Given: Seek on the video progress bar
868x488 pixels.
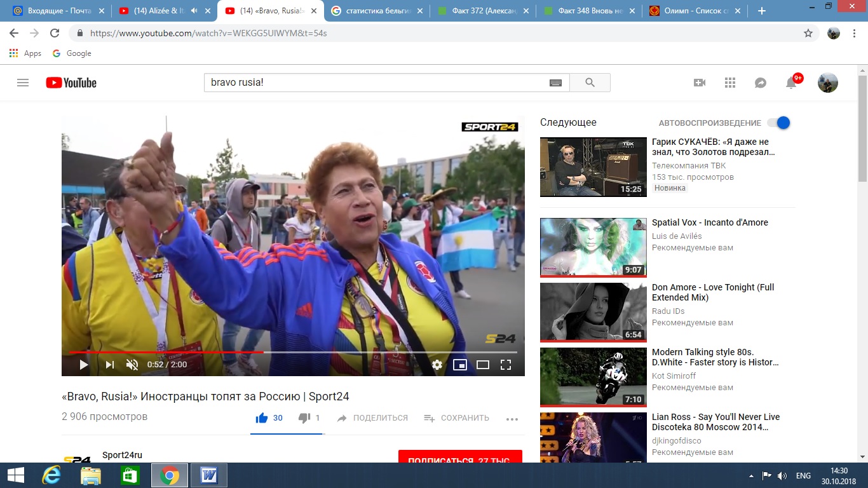Looking at the screenshot, I should (293, 352).
